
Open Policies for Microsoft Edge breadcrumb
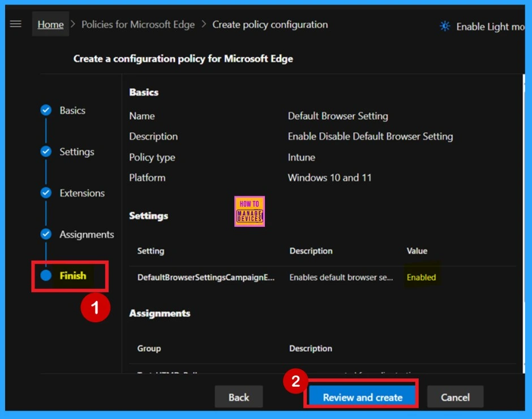pyautogui.click(x=138, y=24)
